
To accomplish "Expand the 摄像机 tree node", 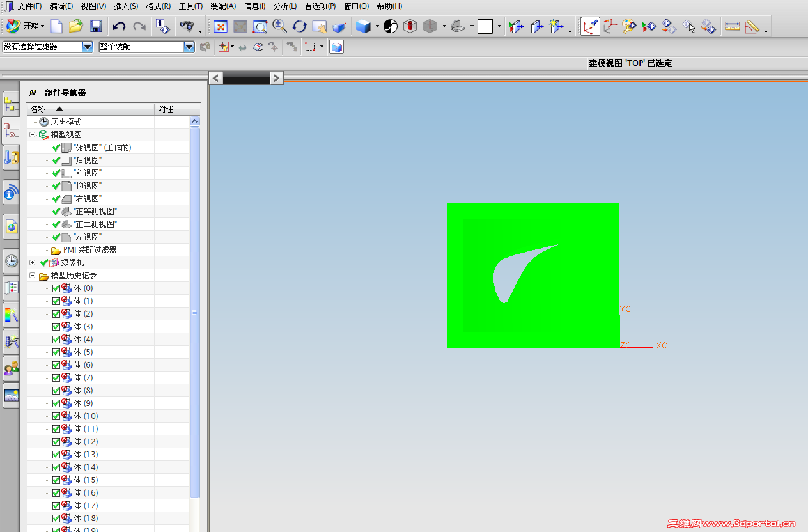I will (32, 262).
